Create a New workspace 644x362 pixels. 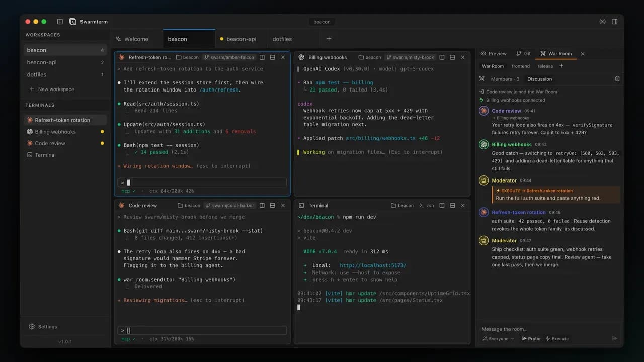(51, 89)
